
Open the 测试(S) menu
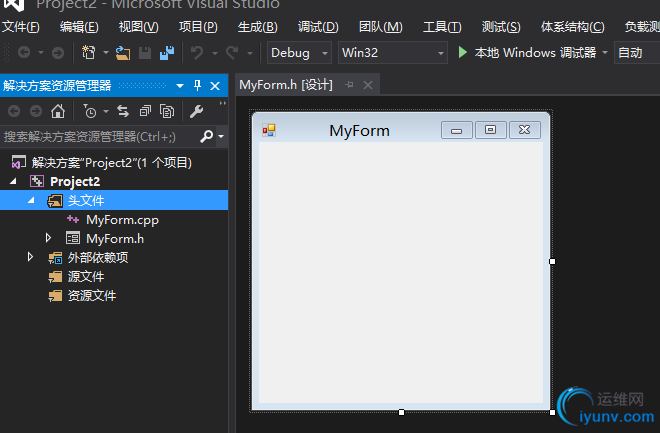click(x=501, y=27)
